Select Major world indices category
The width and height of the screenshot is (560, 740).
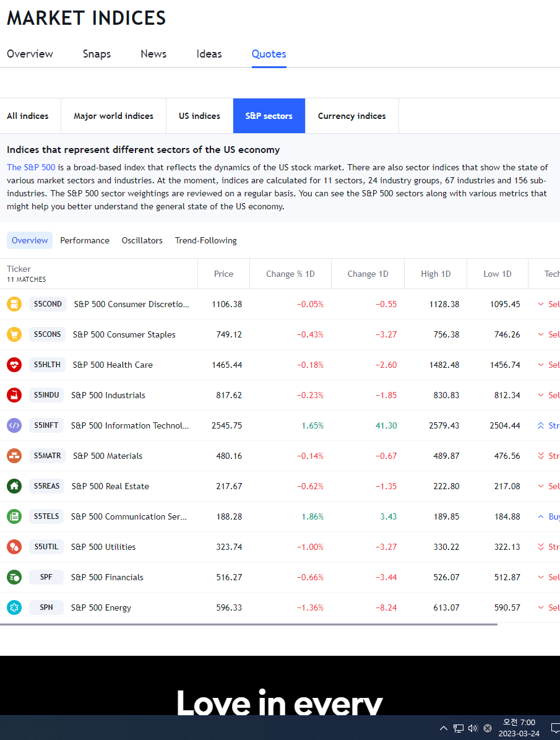point(113,116)
